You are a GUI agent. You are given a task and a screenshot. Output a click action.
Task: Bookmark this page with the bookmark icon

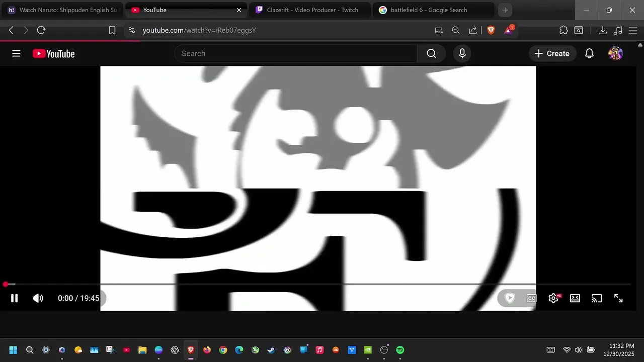click(x=112, y=30)
